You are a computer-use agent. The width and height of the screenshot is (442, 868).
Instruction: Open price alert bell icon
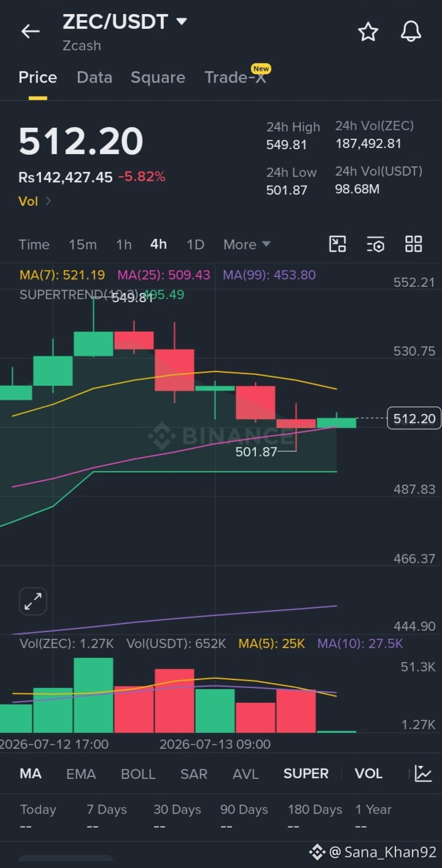[x=411, y=31]
